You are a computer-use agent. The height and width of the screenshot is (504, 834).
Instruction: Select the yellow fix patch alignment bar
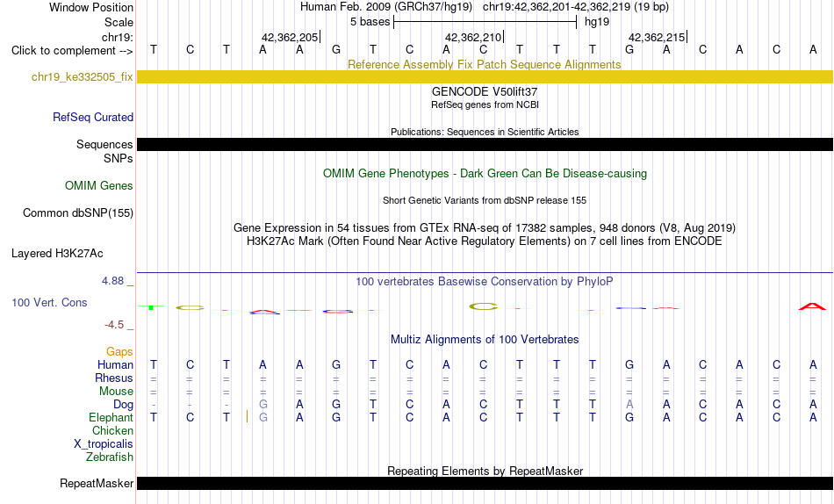pyautogui.click(x=485, y=76)
